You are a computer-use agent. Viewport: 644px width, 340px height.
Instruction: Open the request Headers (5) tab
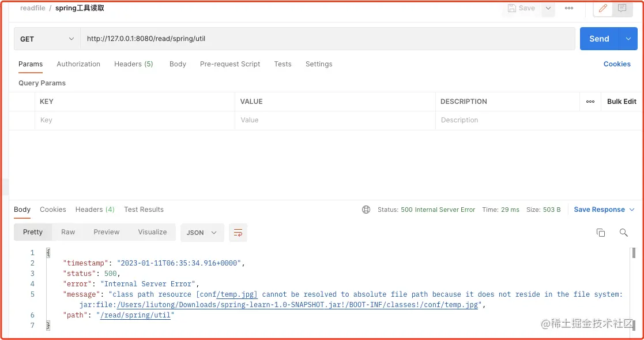[134, 64]
